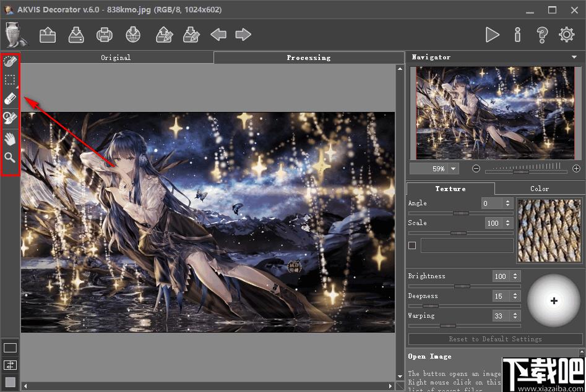Open the 59% zoom dropdown
Viewport: 586px width, 392px height.
(x=454, y=169)
